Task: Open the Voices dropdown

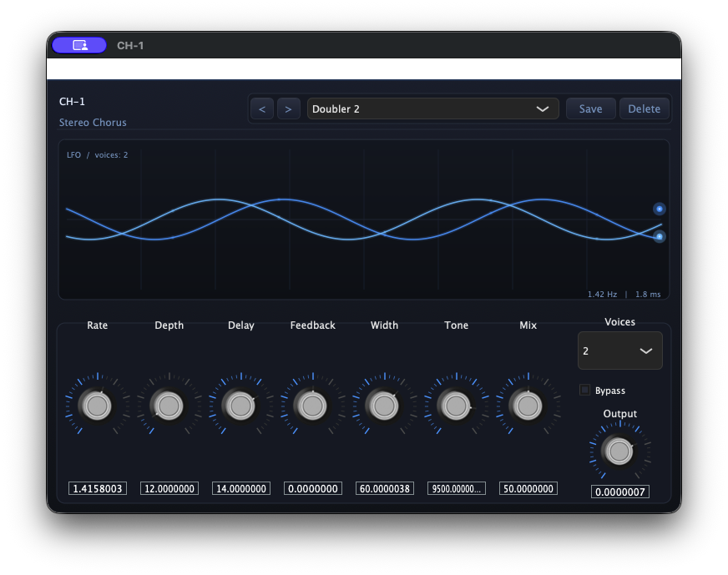Action: pyautogui.click(x=619, y=351)
